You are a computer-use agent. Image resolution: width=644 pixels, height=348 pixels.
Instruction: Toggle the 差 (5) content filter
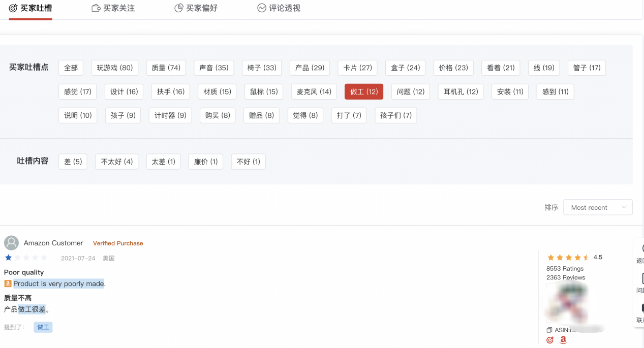(x=73, y=162)
